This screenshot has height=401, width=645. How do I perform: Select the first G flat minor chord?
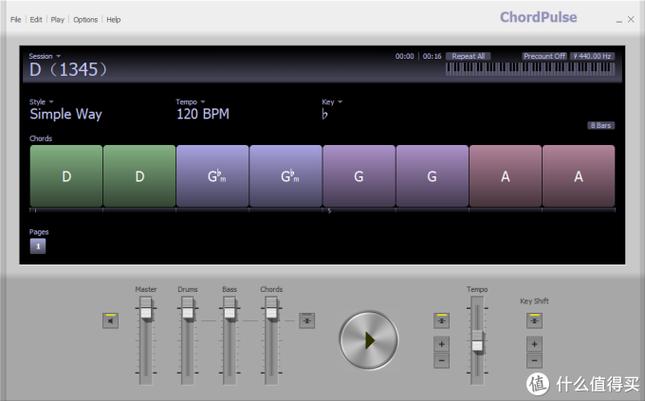coord(213,176)
